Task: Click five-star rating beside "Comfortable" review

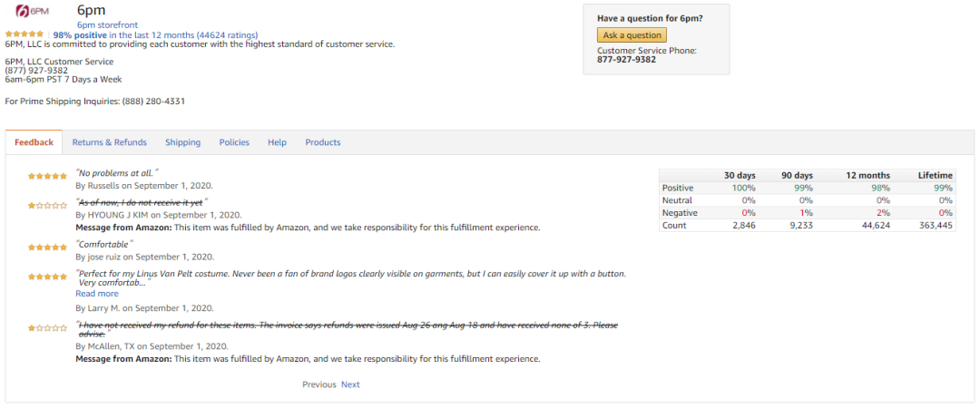Action: (x=47, y=248)
